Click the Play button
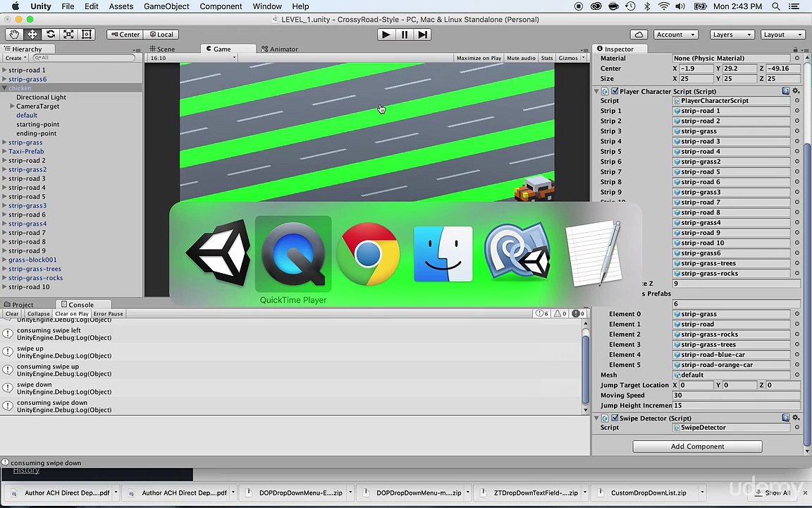Image resolution: width=812 pixels, height=508 pixels. [386, 34]
